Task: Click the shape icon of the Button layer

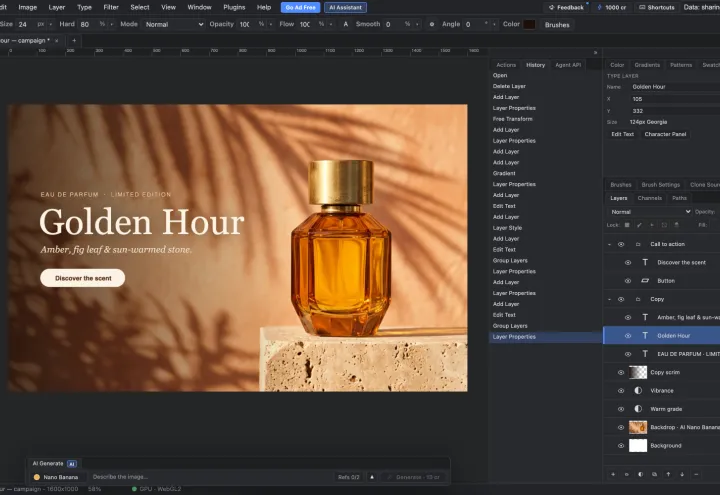Action: coord(645,281)
